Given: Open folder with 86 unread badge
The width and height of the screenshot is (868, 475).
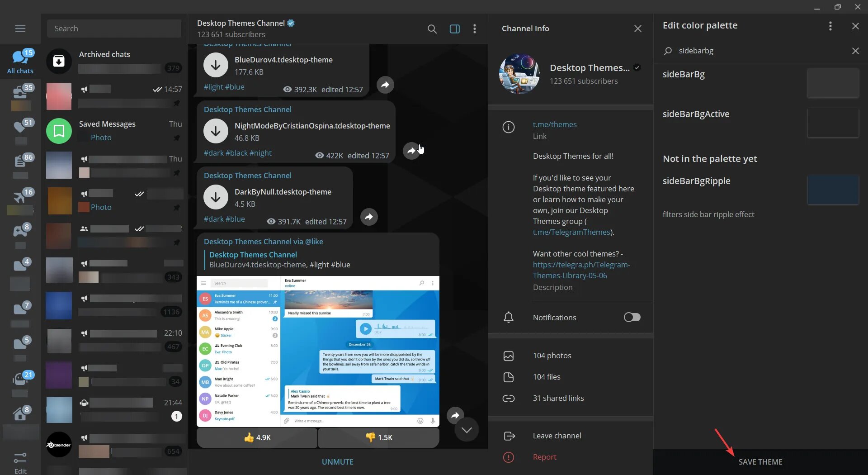Looking at the screenshot, I should coord(20,166).
